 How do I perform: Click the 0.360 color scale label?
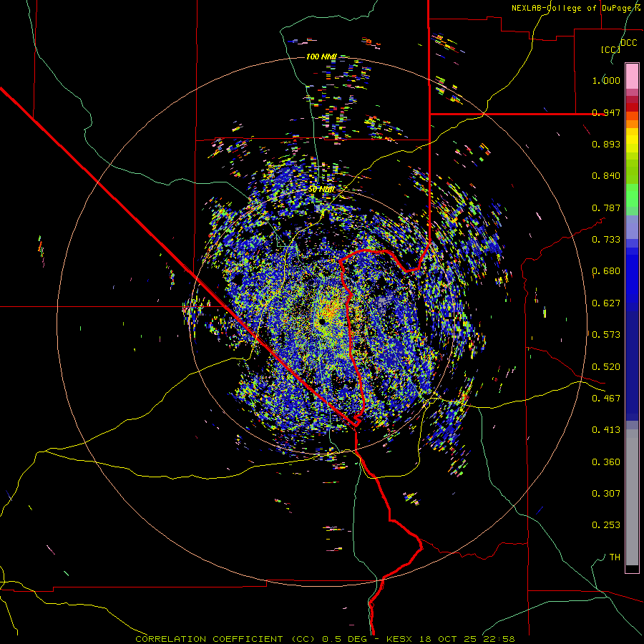click(x=606, y=462)
